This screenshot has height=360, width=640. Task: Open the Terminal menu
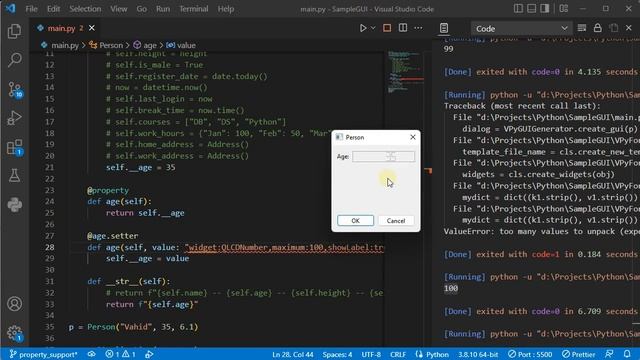193,9
